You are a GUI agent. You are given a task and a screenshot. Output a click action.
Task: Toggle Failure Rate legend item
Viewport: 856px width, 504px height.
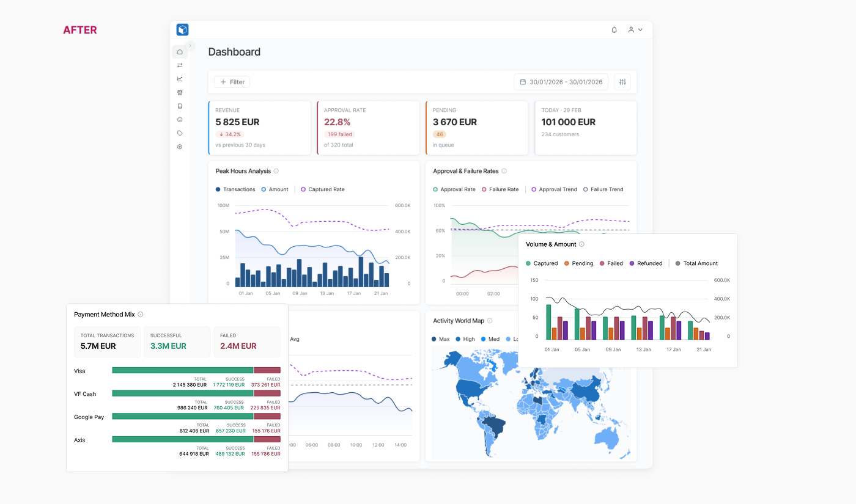pyautogui.click(x=500, y=189)
